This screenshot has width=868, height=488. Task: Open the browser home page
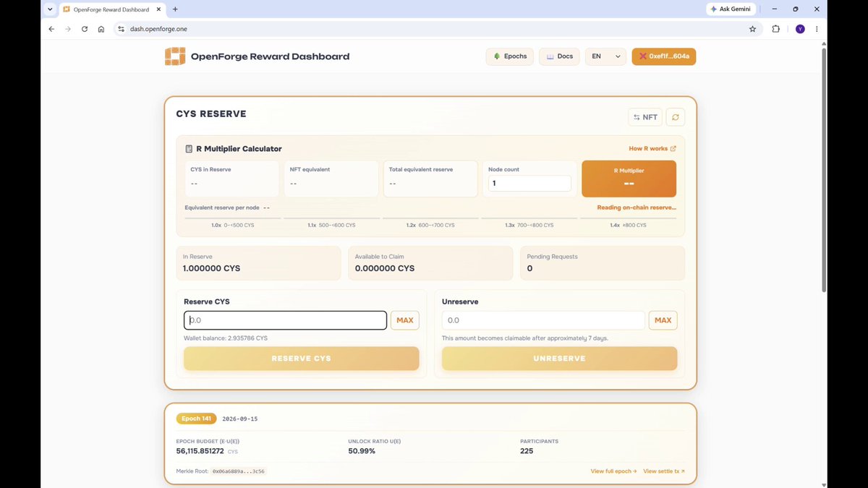101,29
